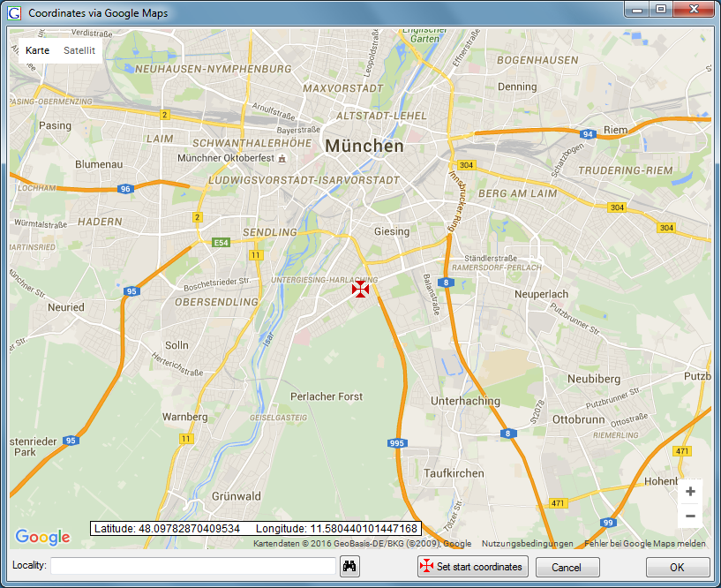Click the app icon in title bar
This screenshot has height=588, width=721.
coord(14,13)
